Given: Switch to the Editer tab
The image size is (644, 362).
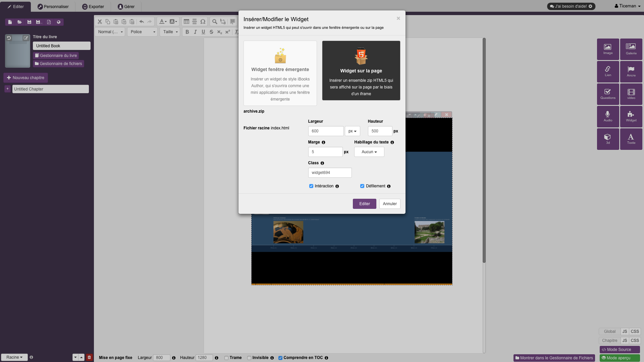Looking at the screenshot, I should (15, 7).
